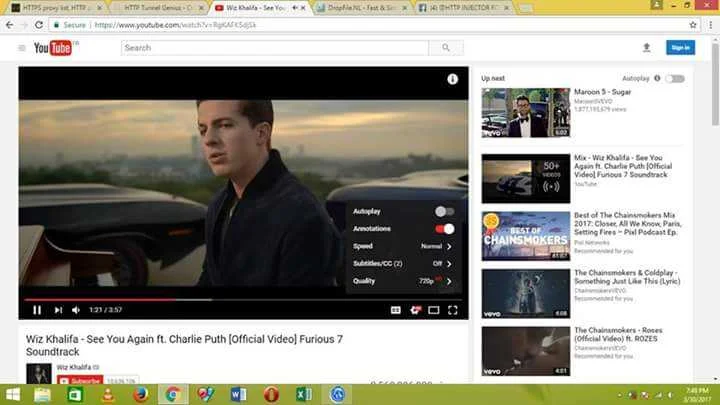This screenshot has height=405, width=720.
Task: Open The Chainsmokers - Roses video link
Action: pos(618,334)
